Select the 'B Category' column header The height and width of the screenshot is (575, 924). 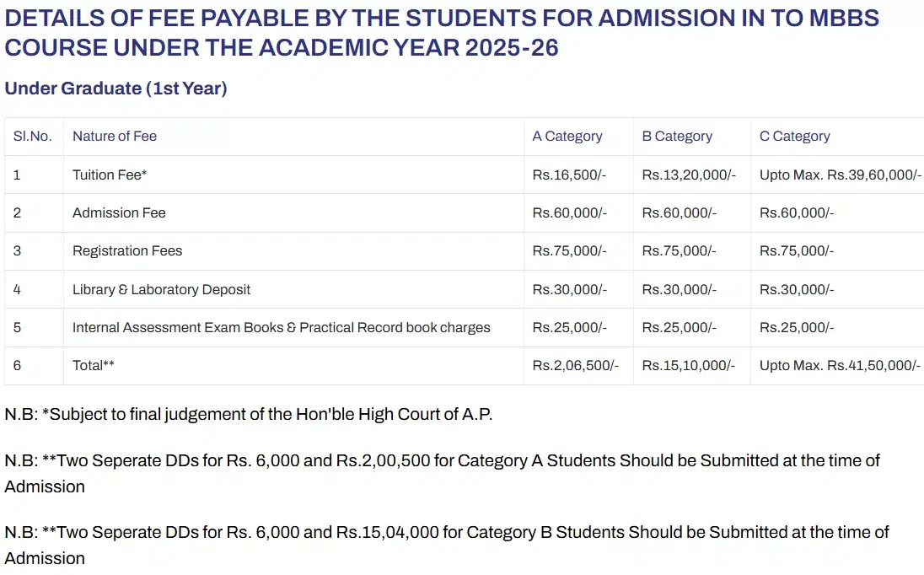[677, 137]
